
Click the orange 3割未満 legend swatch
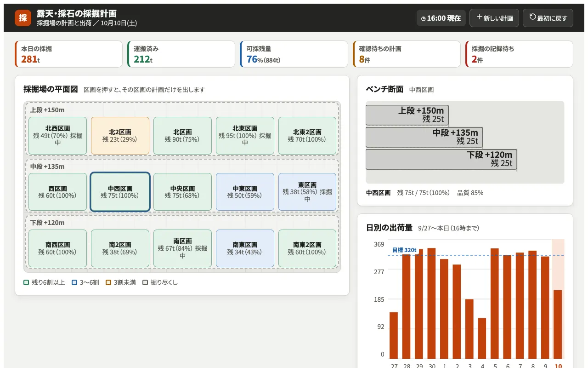coord(108,282)
